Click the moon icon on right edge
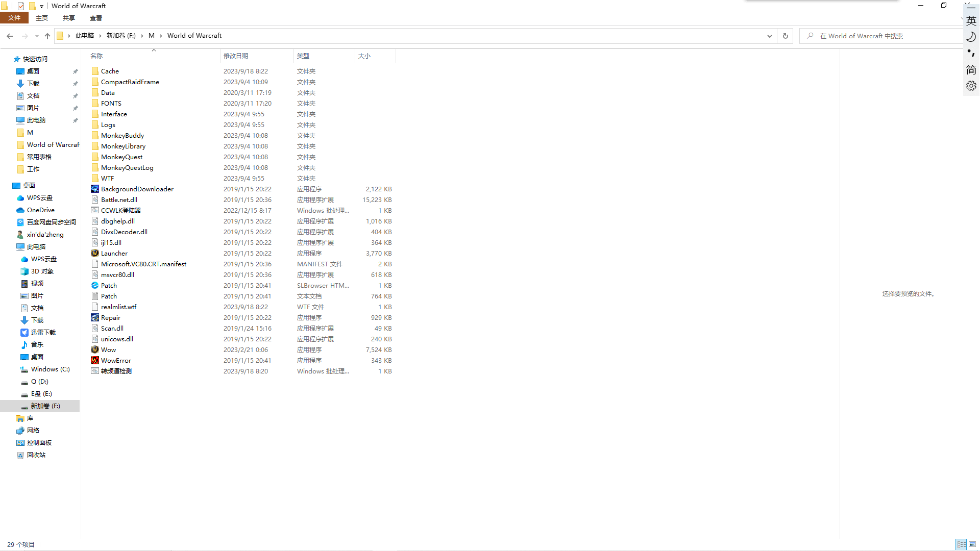980x551 pixels. 971,37
